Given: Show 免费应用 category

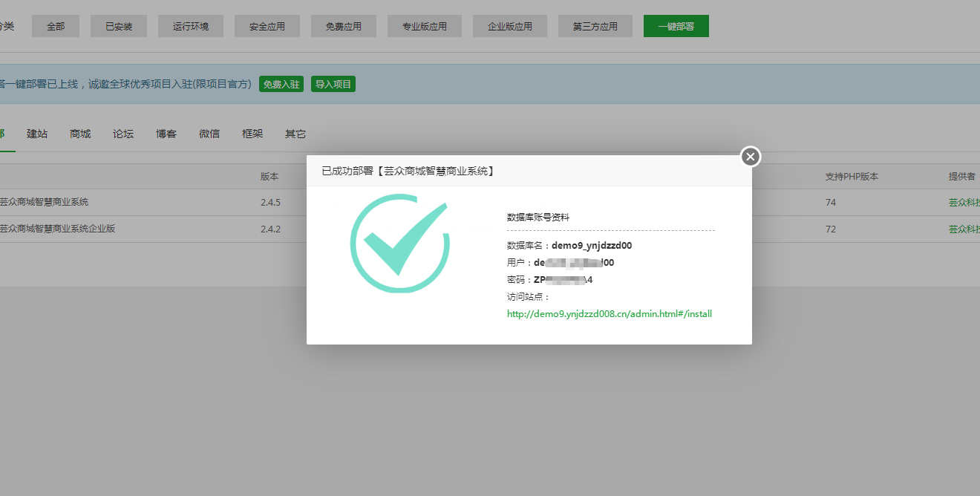Looking at the screenshot, I should click(344, 26).
